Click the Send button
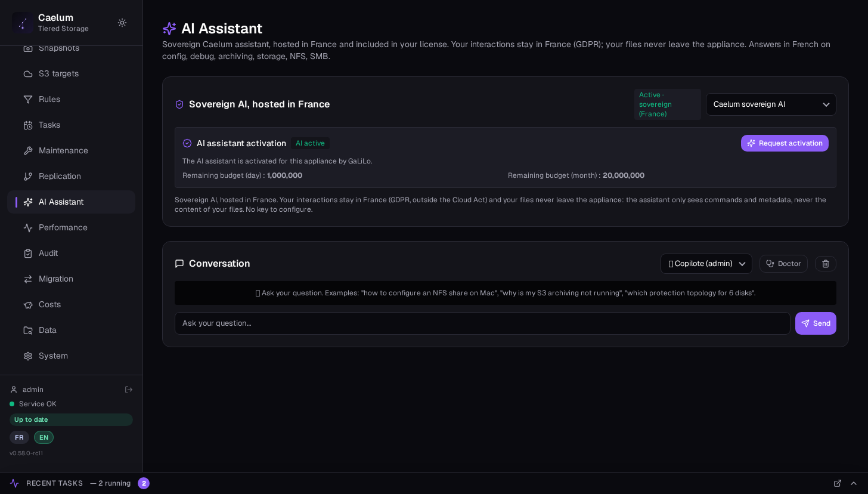 816,323
